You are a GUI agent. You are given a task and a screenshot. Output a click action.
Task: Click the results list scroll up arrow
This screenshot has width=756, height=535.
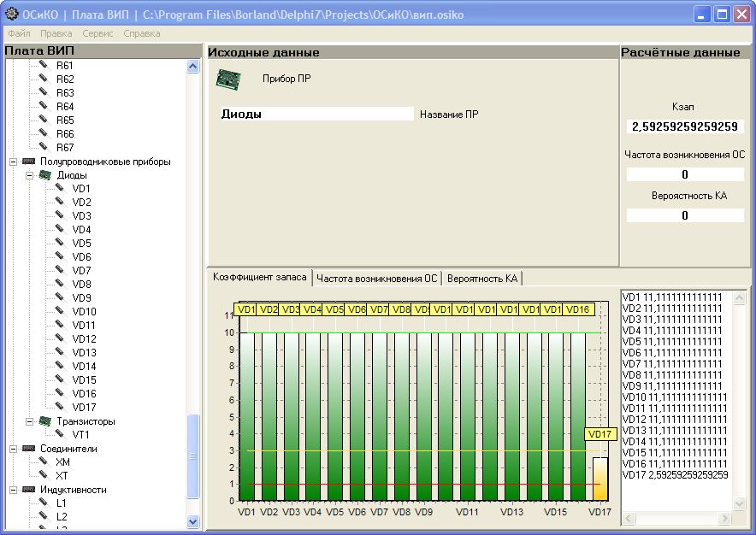pyautogui.click(x=739, y=298)
